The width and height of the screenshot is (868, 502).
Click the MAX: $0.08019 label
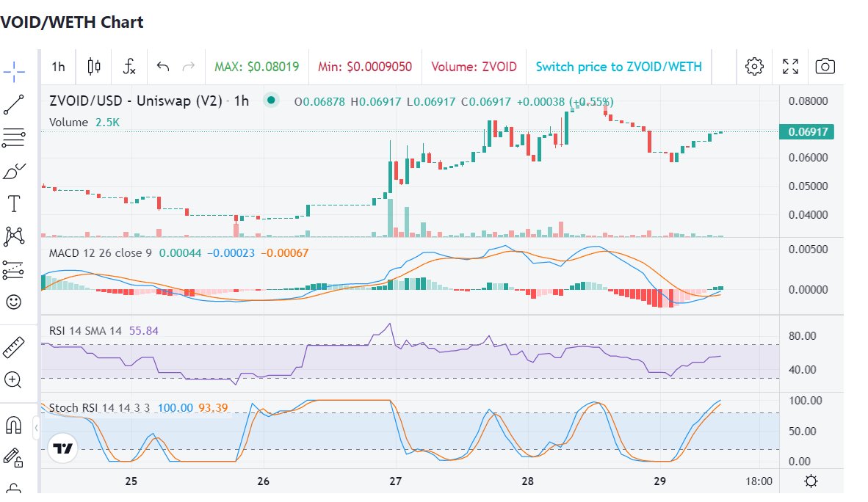(257, 67)
